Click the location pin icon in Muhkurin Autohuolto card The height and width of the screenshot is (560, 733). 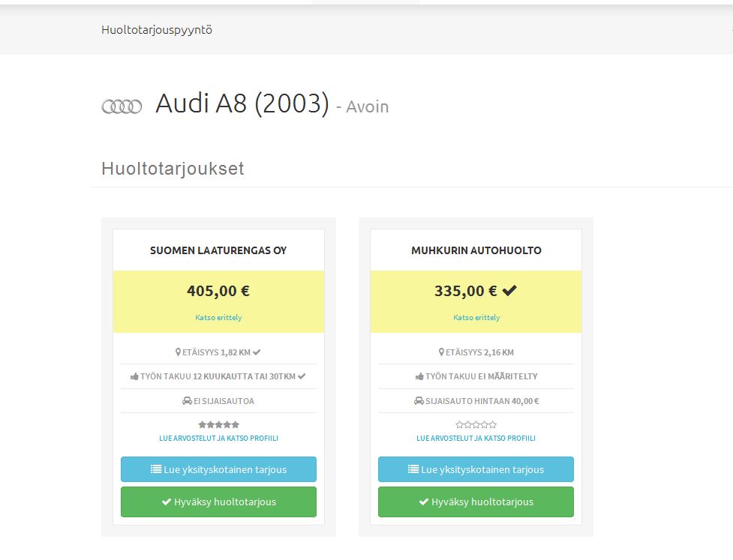tap(441, 352)
